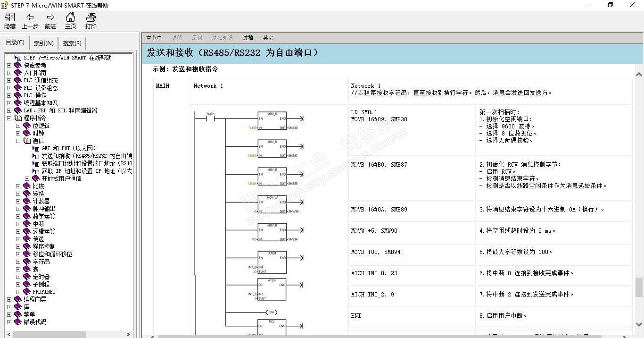Expand the 错误代码 tree node
Image resolution: width=644 pixels, height=338 pixels.
pos(9,322)
